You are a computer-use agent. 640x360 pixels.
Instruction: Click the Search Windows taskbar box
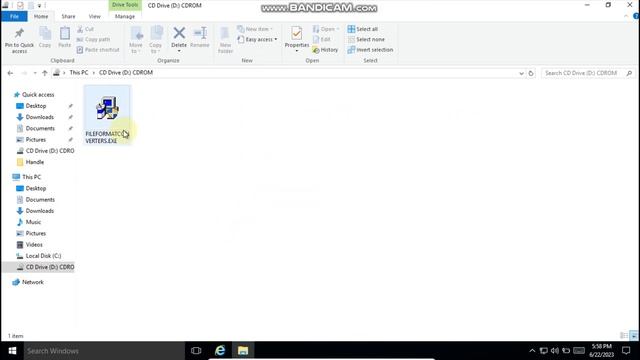tap(104, 351)
